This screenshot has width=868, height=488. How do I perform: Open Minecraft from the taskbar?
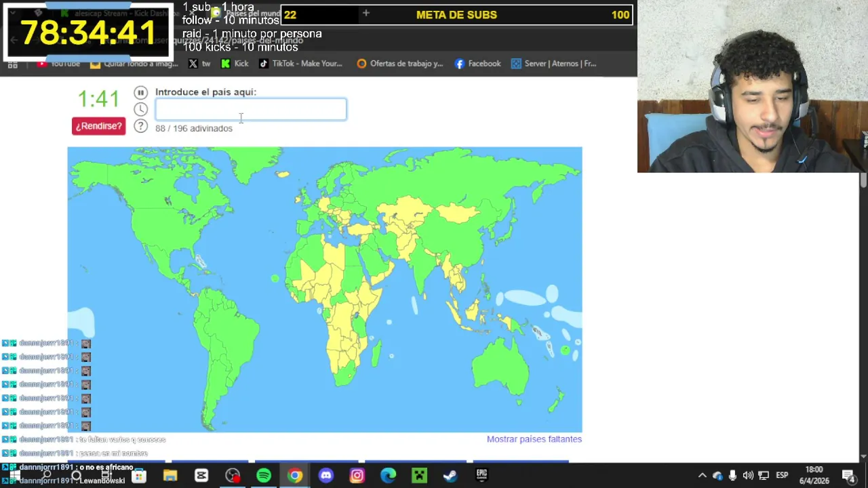pyautogui.click(x=420, y=476)
